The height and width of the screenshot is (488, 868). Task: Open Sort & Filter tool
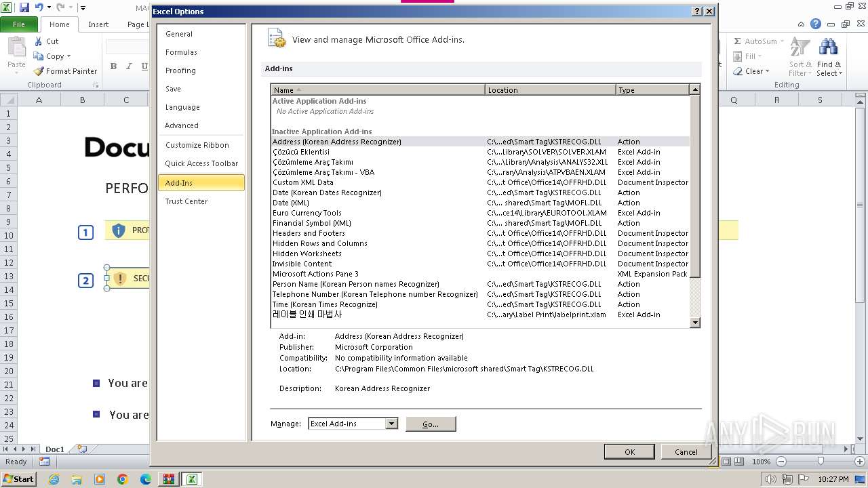[x=800, y=57]
